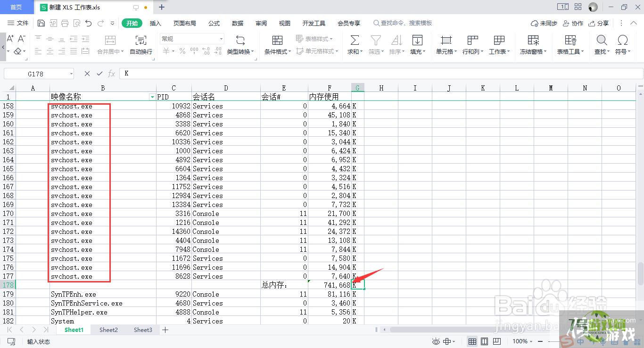Select the 总内存： cell
The image size is (644, 348).
coord(284,285)
